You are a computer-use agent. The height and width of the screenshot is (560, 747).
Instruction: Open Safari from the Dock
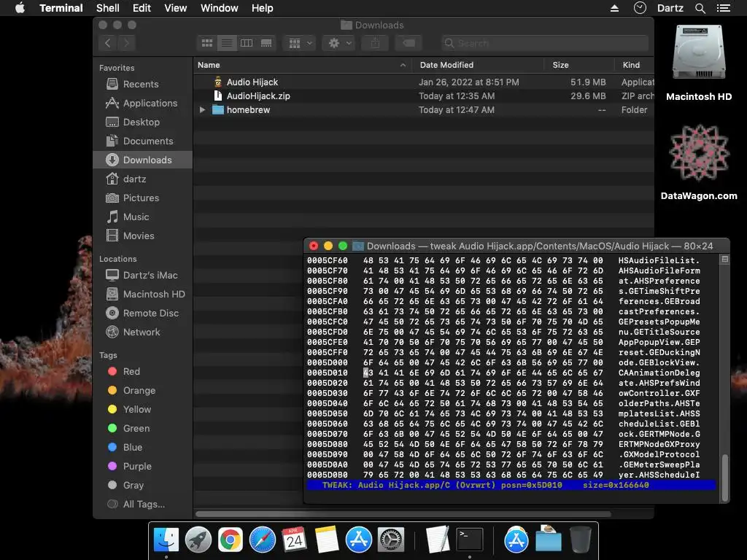pyautogui.click(x=263, y=540)
